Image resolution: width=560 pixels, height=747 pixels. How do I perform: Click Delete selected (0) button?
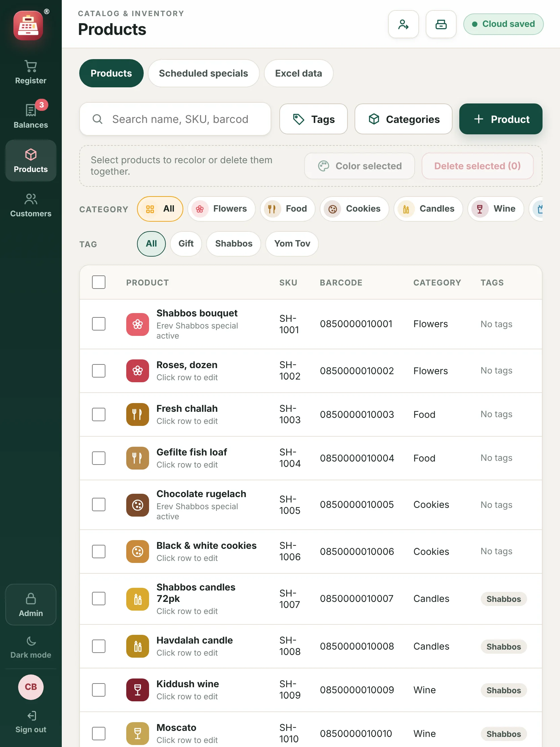[x=477, y=166]
